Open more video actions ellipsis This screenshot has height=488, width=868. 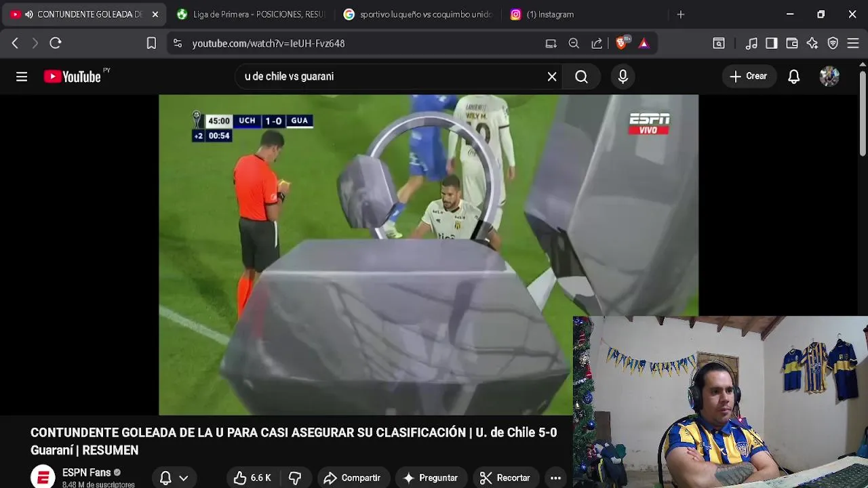coord(555,478)
